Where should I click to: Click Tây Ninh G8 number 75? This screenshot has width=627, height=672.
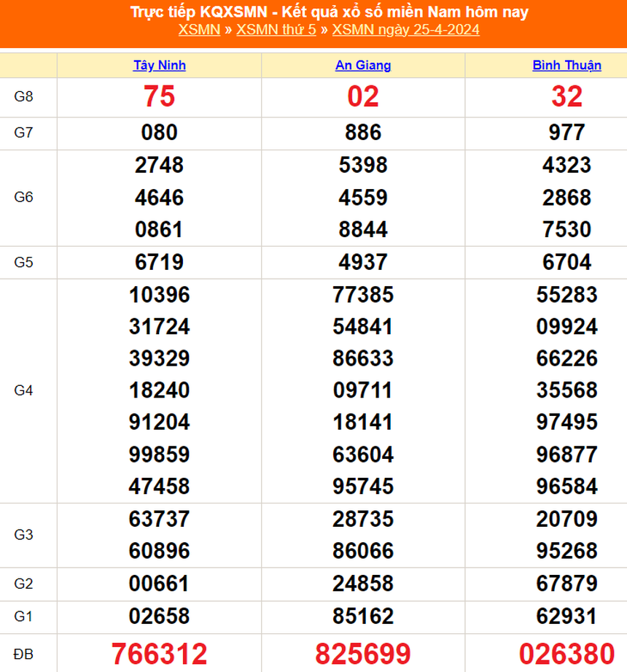[159, 96]
